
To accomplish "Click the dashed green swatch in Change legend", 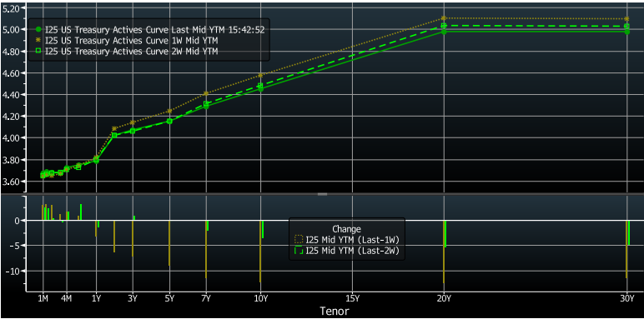I will [x=299, y=250].
